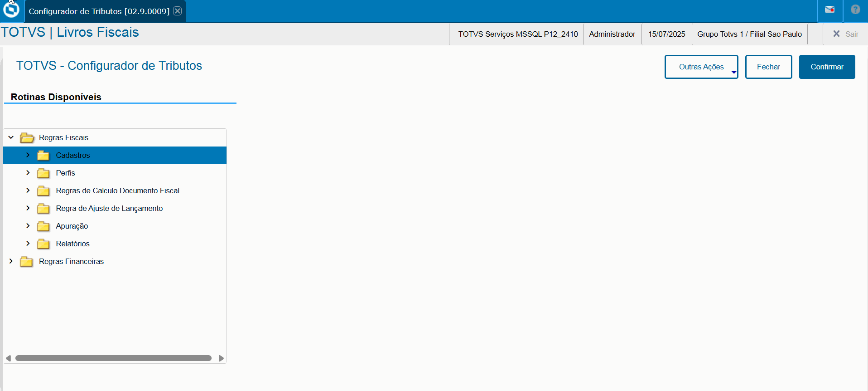Click the tree horizontal scrollbar thumb
The width and height of the screenshot is (868, 391).
[113, 358]
